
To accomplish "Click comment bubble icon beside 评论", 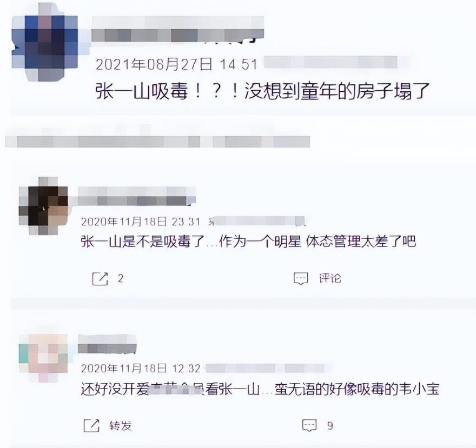I will coord(301,278).
